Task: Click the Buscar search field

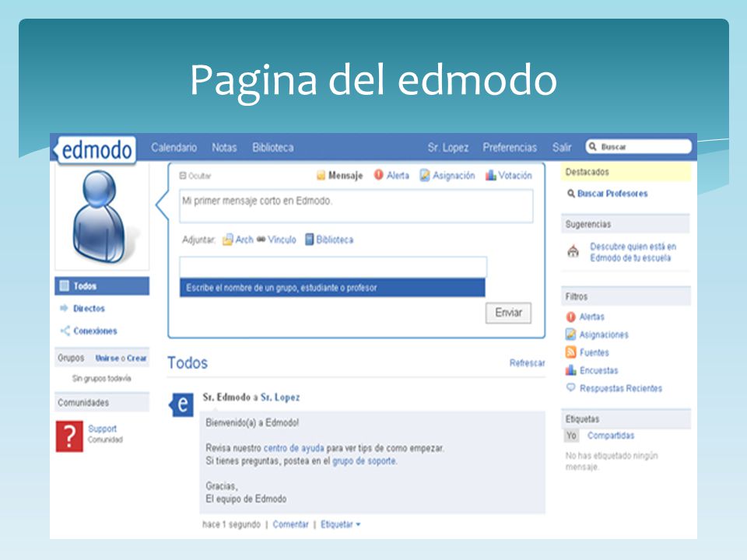Action: [x=639, y=147]
